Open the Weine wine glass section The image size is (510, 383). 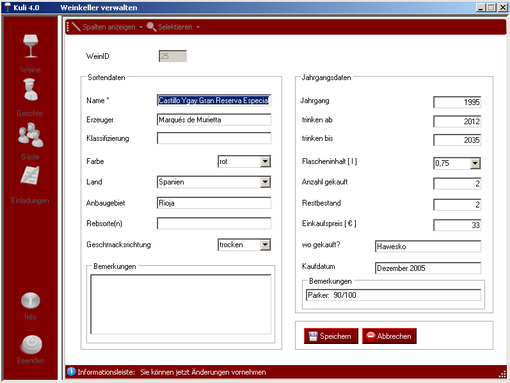(x=30, y=46)
